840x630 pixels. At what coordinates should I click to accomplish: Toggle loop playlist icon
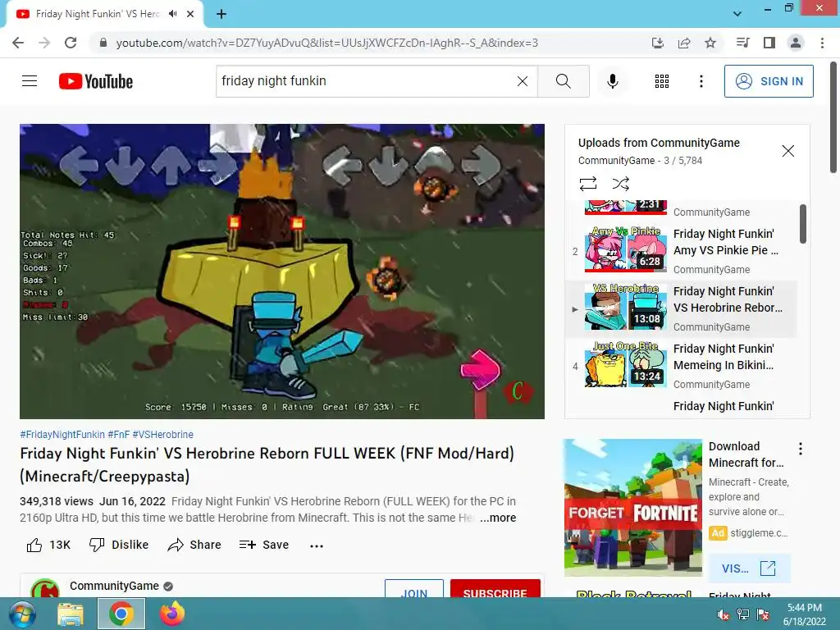click(x=587, y=184)
